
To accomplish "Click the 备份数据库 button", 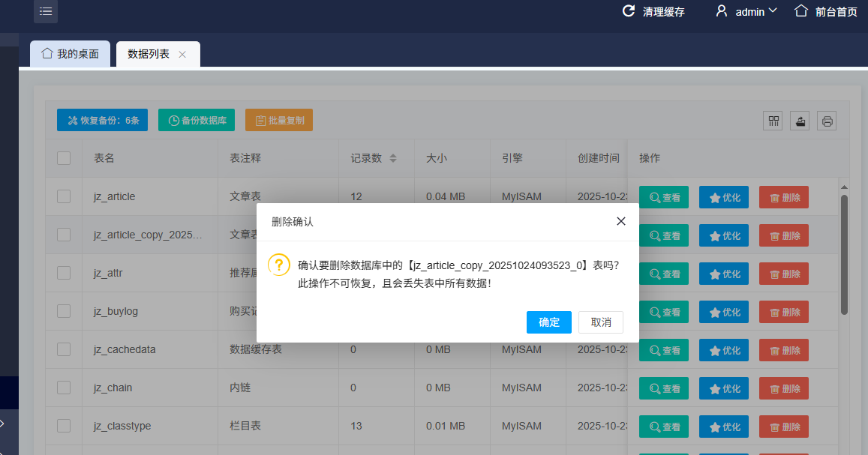I will tap(197, 120).
